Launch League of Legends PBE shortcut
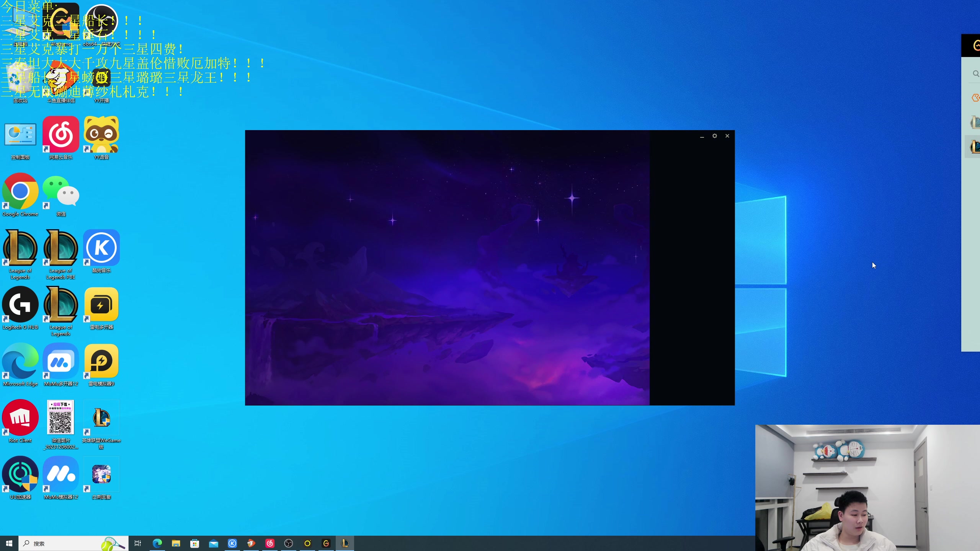Image resolution: width=980 pixels, height=551 pixels. (x=61, y=255)
